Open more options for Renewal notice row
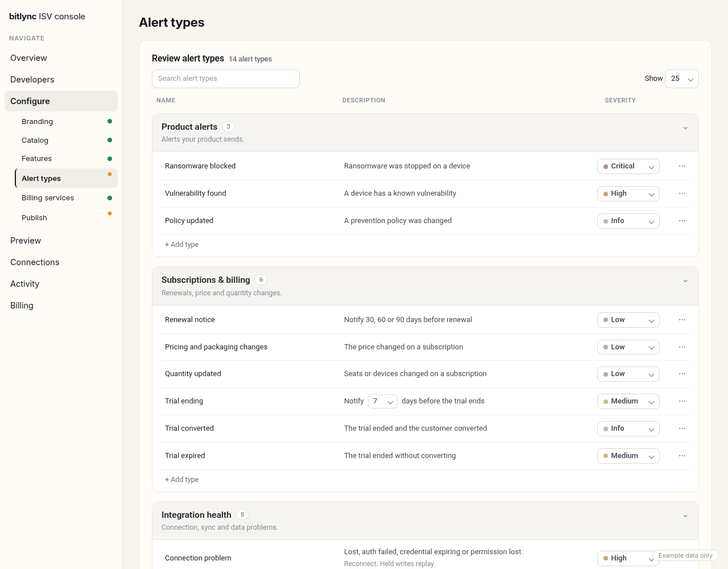 click(x=682, y=320)
